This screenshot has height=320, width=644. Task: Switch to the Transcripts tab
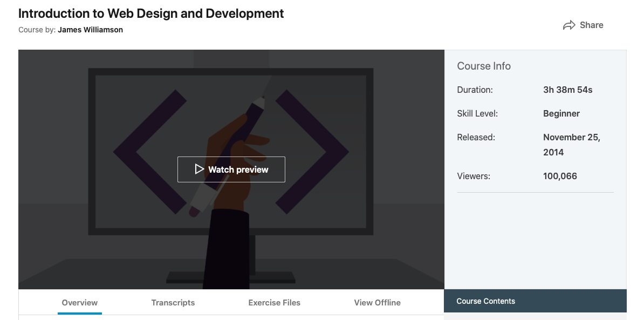point(173,303)
